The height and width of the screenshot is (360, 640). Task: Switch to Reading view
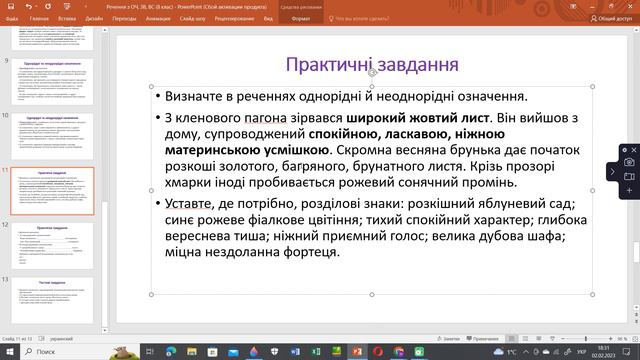tap(539, 339)
